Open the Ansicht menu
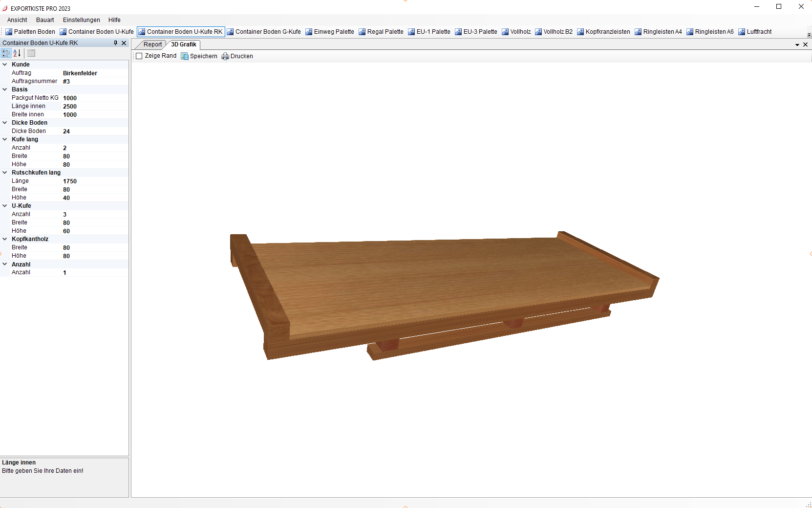Screen dimensions: 812x508 coord(17,20)
